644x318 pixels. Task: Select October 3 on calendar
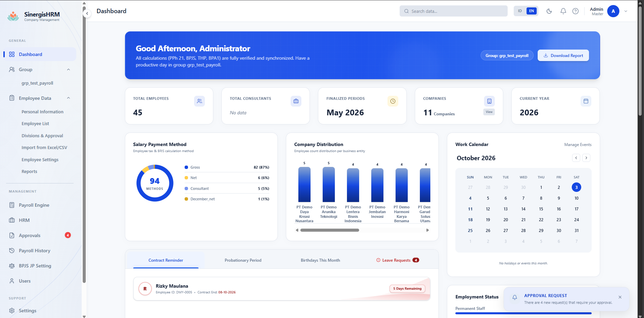[x=576, y=187]
